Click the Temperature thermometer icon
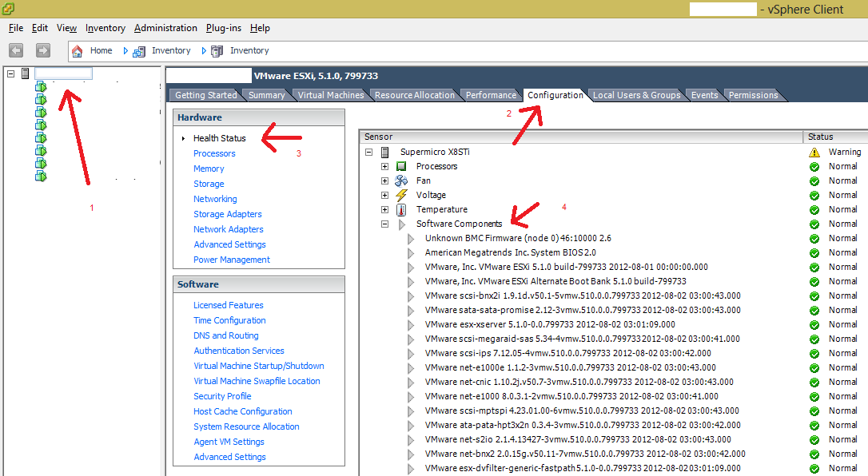868x476 pixels. (401, 209)
